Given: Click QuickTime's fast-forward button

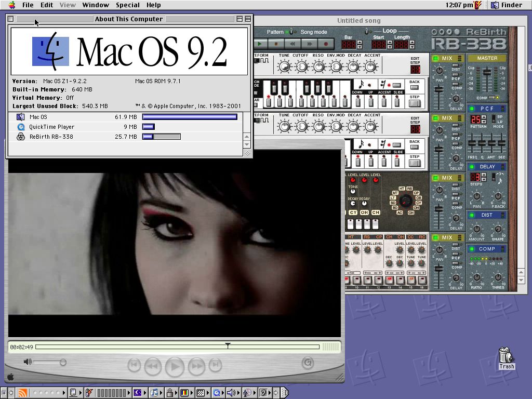Looking at the screenshot, I should [x=196, y=366].
